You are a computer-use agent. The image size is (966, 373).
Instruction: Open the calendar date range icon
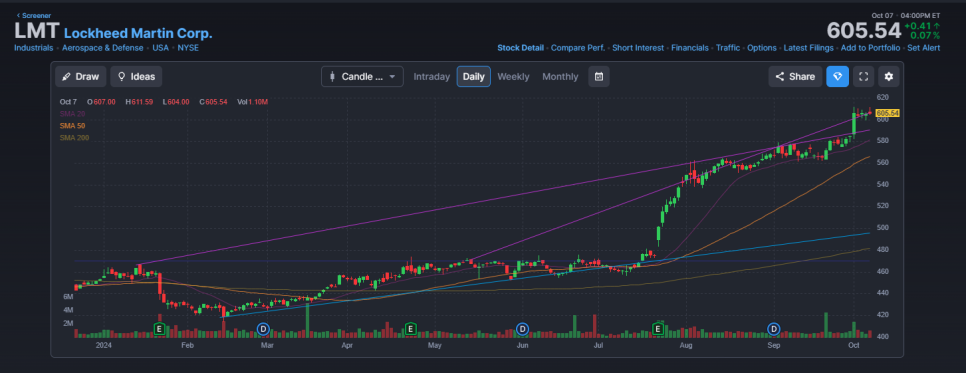[599, 76]
